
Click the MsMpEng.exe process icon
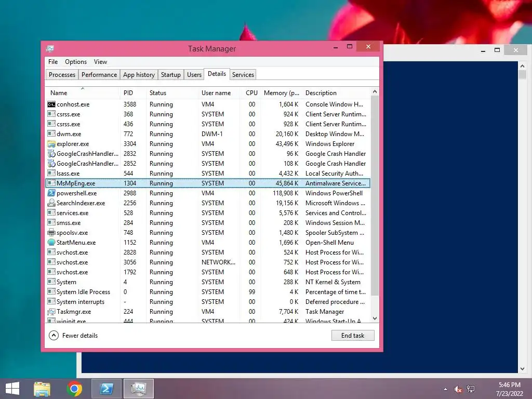click(x=51, y=183)
